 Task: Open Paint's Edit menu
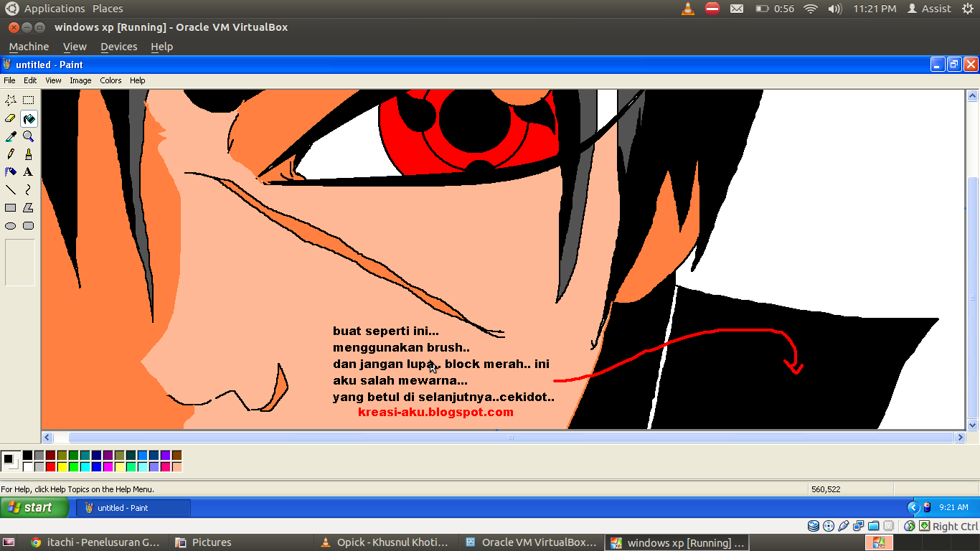point(30,80)
